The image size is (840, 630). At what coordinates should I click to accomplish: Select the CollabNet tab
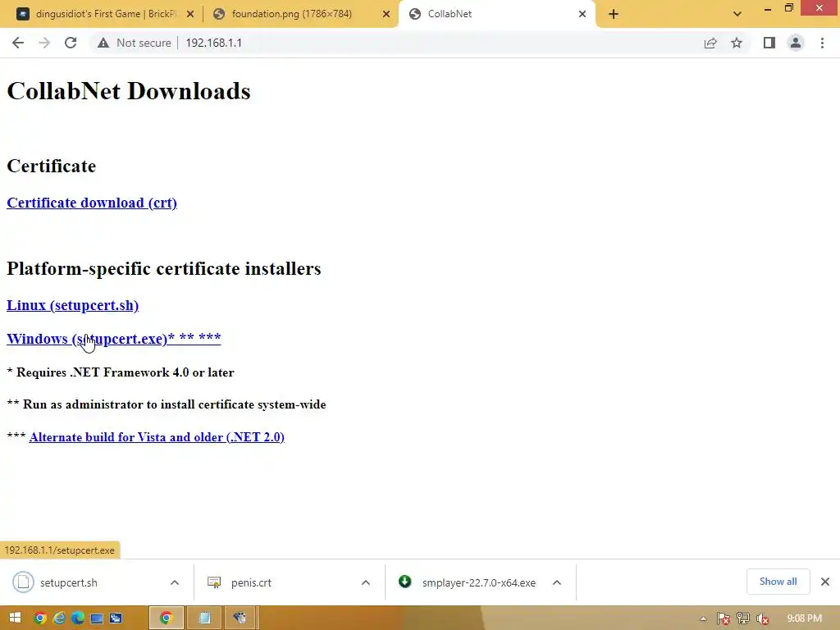pyautogui.click(x=450, y=14)
